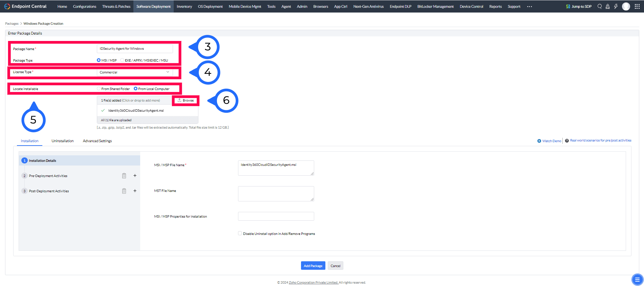The image size is (644, 286).
Task: Switch to the Uninstallation tab
Action: (63, 141)
